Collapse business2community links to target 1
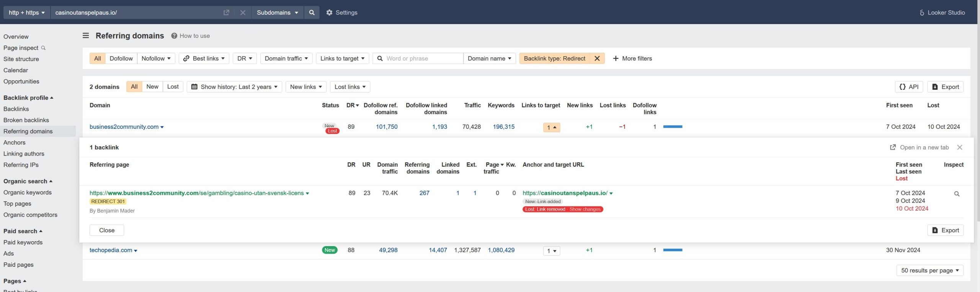 (x=551, y=127)
